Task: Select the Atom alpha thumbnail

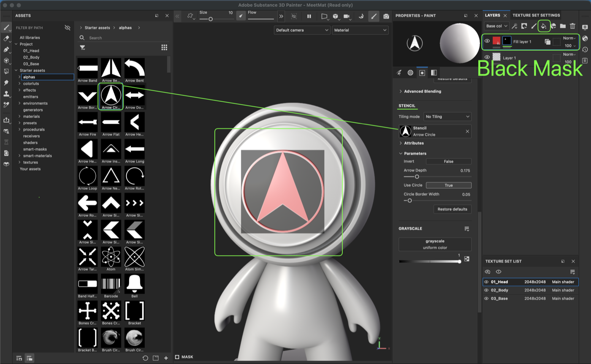Action: pos(111,257)
